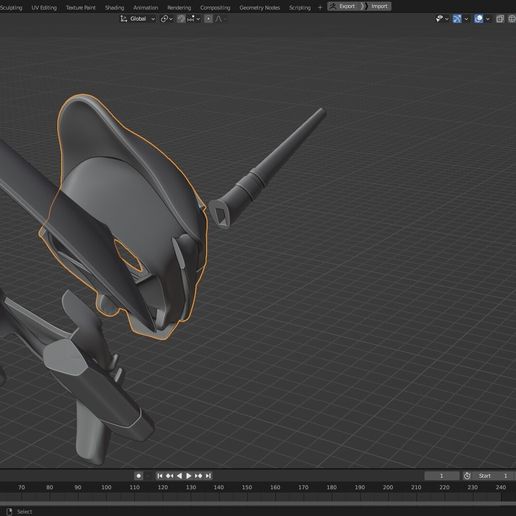The image size is (516, 516).
Task: Switch to the Scripting workspace tab
Action: (300, 7)
